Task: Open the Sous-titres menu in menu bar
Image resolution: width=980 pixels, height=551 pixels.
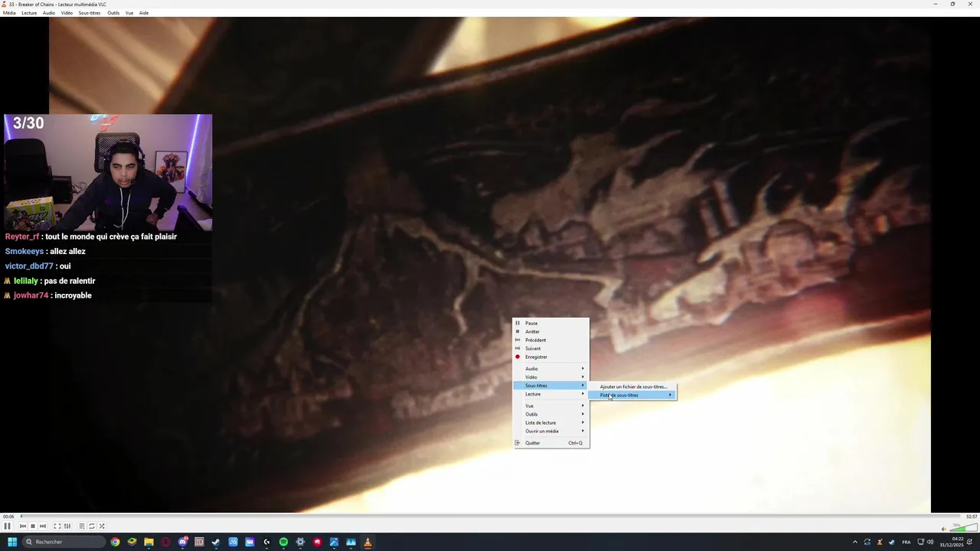Action: coord(90,13)
